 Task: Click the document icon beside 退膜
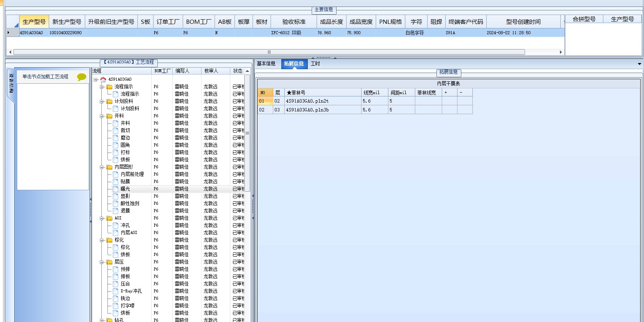click(116, 211)
